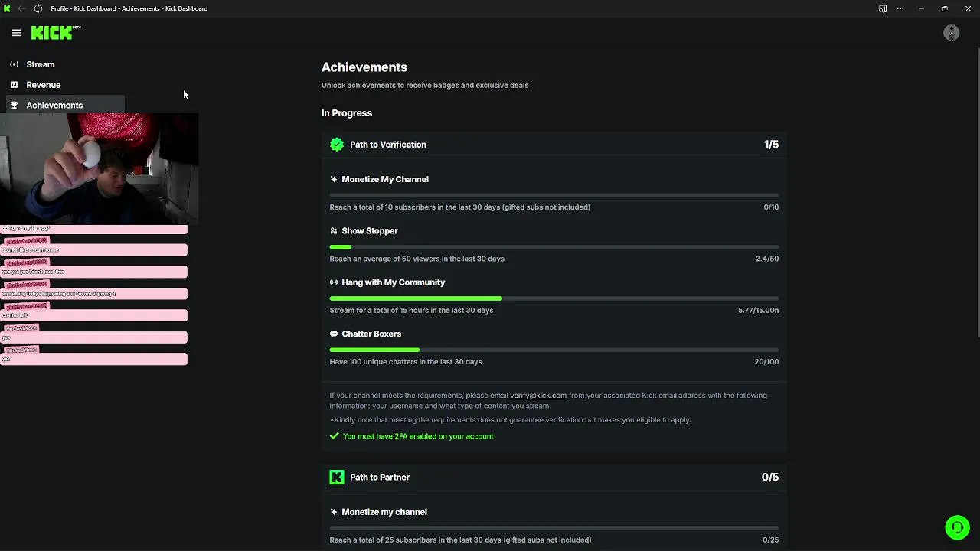980x551 pixels.
Task: Click the 'In Progress' section label
Action: (x=347, y=113)
